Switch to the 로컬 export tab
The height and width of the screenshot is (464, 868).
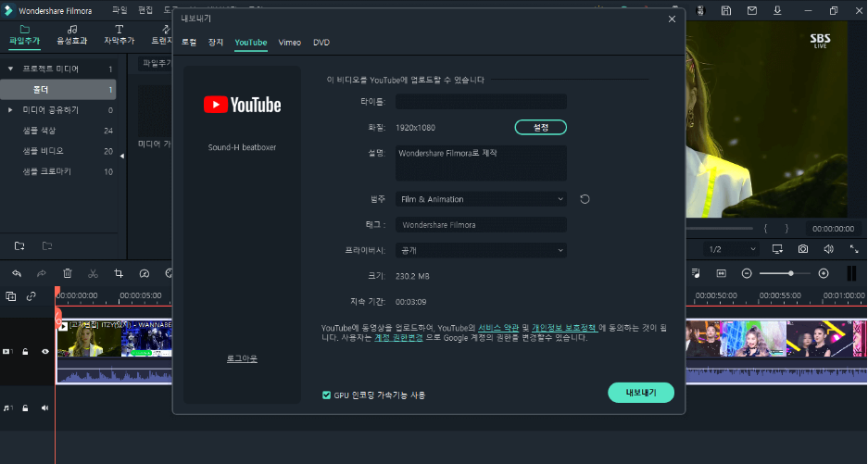tap(189, 43)
